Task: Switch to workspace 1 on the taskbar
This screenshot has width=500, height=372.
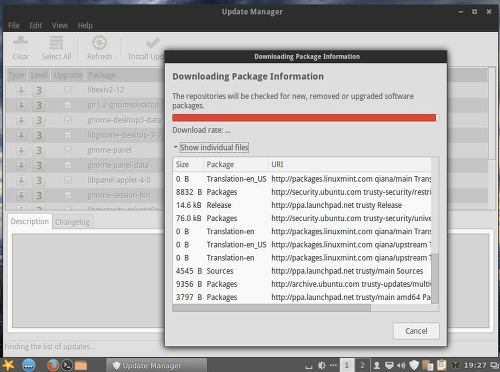Action: (x=346, y=365)
